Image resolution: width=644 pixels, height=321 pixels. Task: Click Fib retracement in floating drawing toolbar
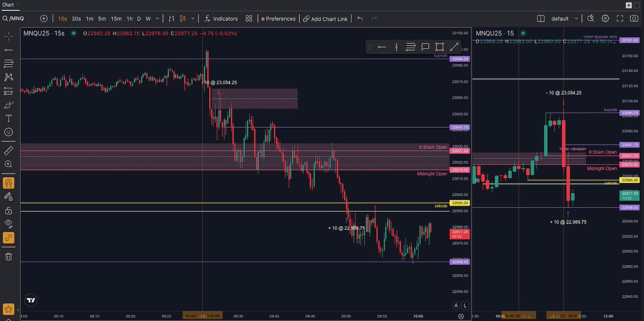[411, 47]
